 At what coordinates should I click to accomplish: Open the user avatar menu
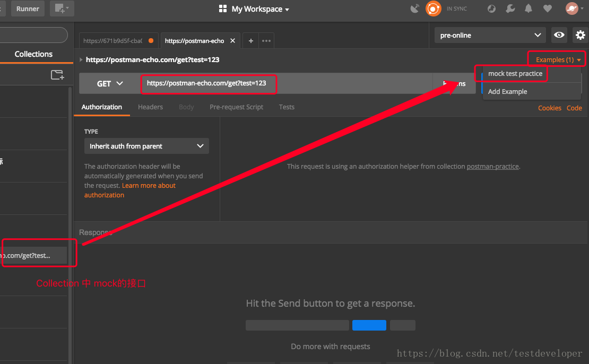tap(574, 8)
